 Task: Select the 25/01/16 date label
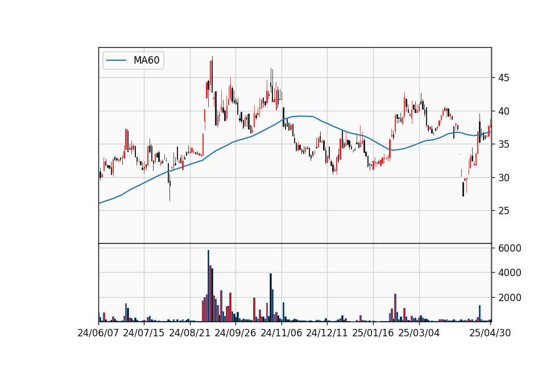coord(373,333)
